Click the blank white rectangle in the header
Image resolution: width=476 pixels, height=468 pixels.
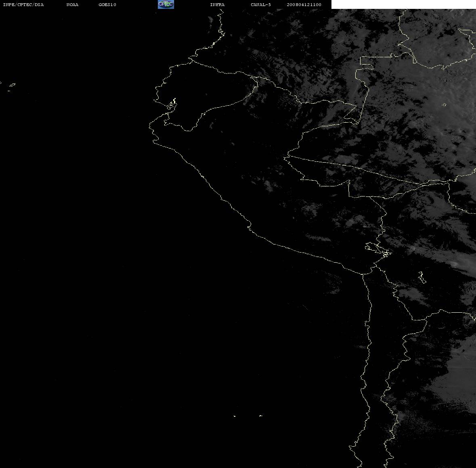[403, 4]
